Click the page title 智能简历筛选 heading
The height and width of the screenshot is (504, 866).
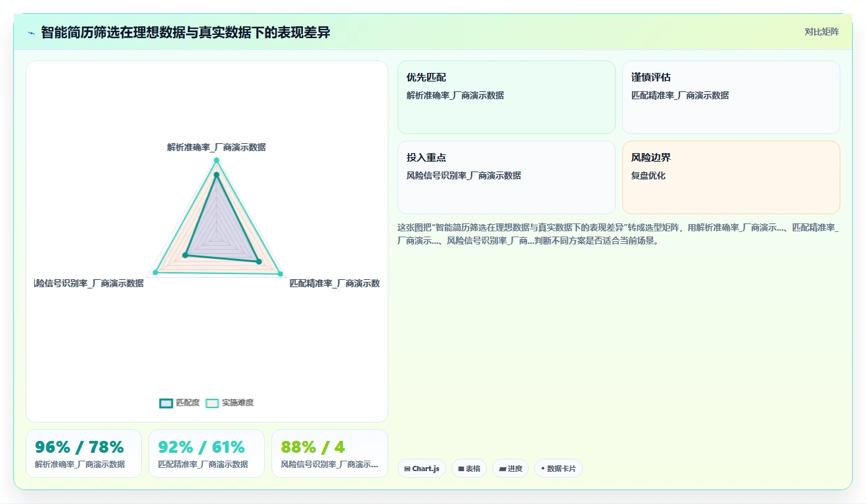185,32
